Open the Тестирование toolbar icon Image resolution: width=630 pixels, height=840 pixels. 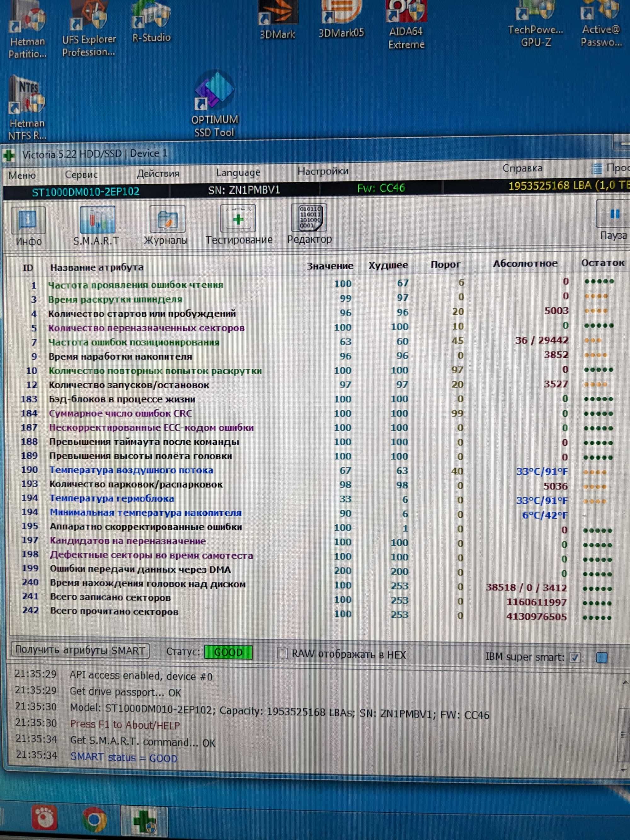238,218
